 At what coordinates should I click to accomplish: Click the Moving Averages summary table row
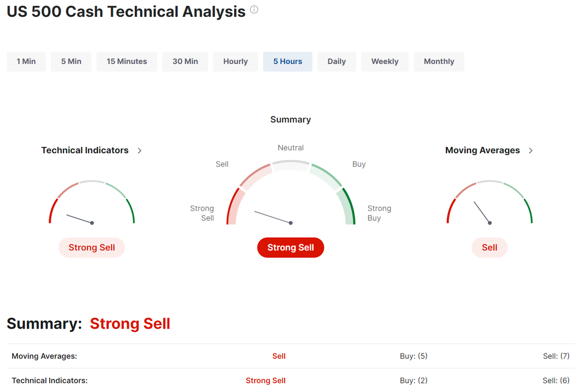291,356
